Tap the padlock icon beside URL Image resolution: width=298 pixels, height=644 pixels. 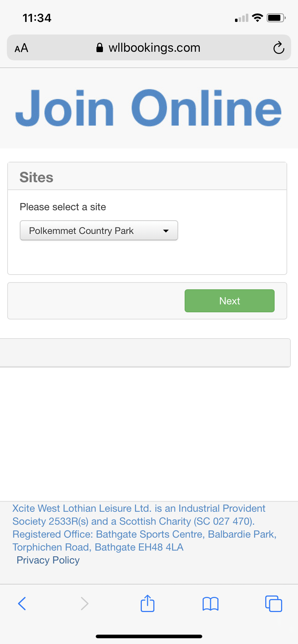point(100,47)
